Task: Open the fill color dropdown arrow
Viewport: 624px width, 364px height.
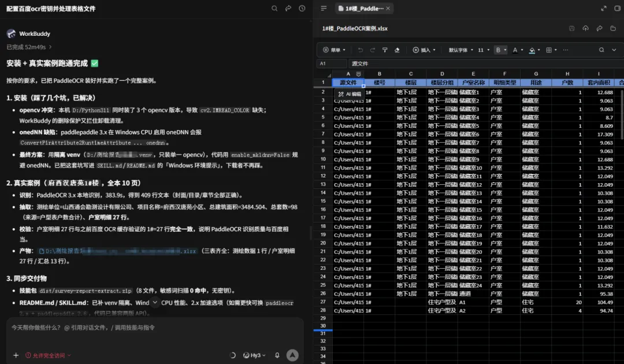Action: tap(539, 50)
